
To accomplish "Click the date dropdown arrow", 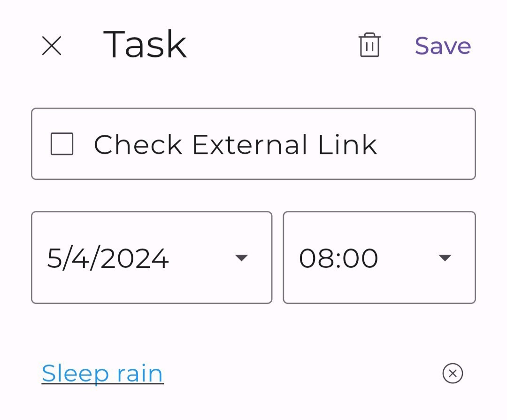I will [241, 257].
